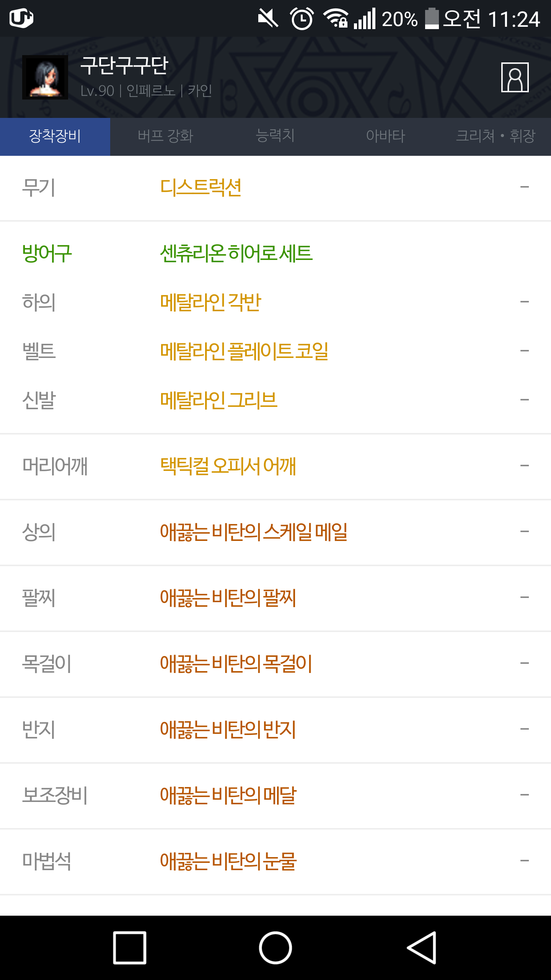Open the 애끓는 비탄의 스케일 메일 item
The width and height of the screenshot is (551, 980).
coord(254,532)
